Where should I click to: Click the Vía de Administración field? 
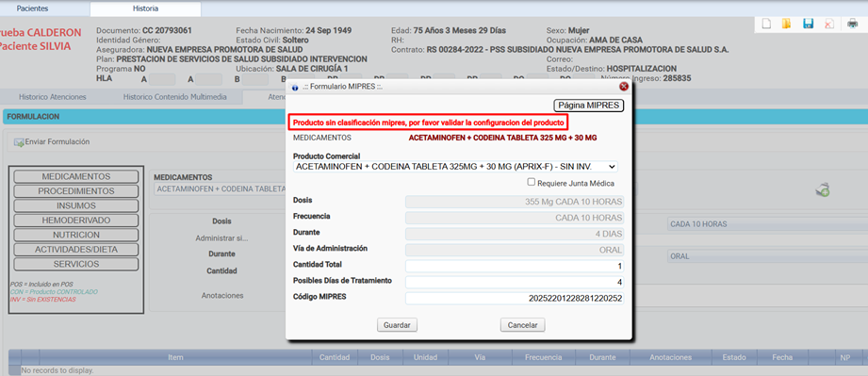515,250
